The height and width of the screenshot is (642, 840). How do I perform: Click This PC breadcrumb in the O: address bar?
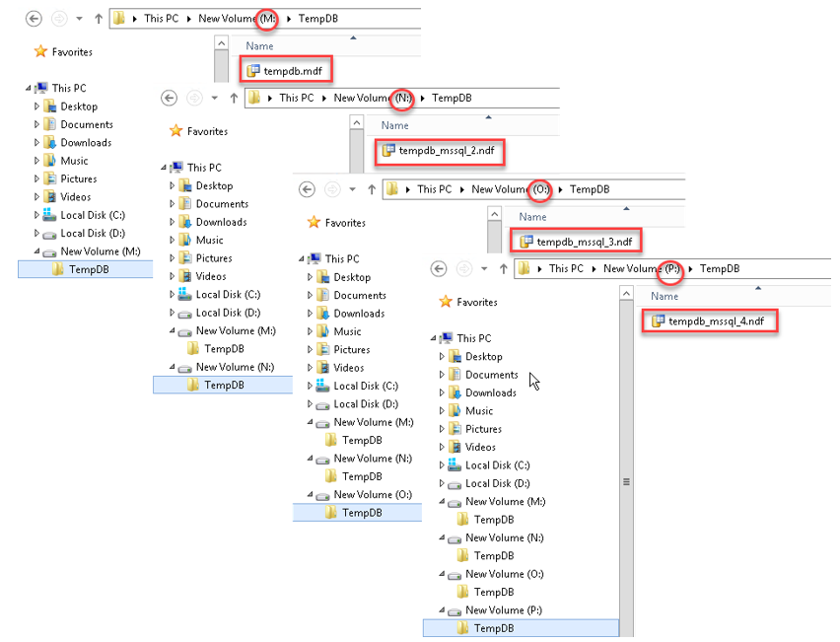coord(434,189)
